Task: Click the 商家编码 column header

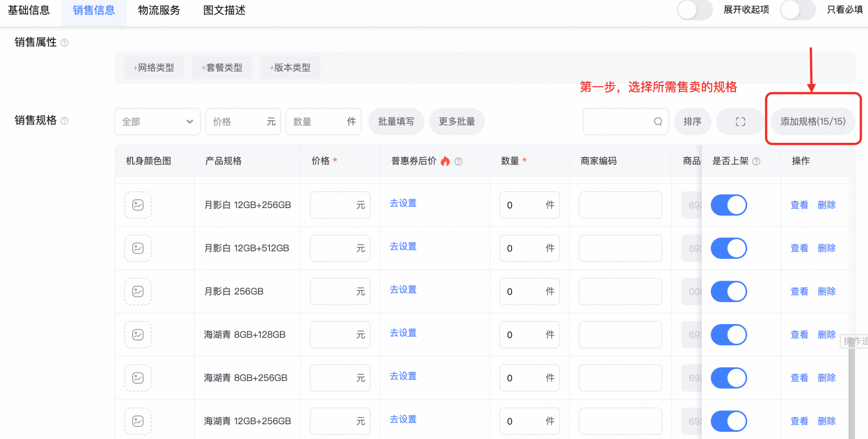Action: pyautogui.click(x=599, y=161)
